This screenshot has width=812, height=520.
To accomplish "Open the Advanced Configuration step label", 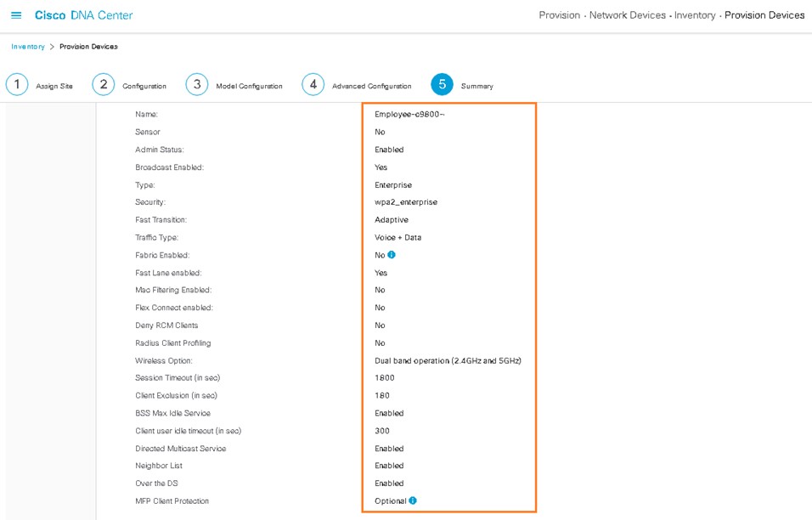I will pos(372,86).
